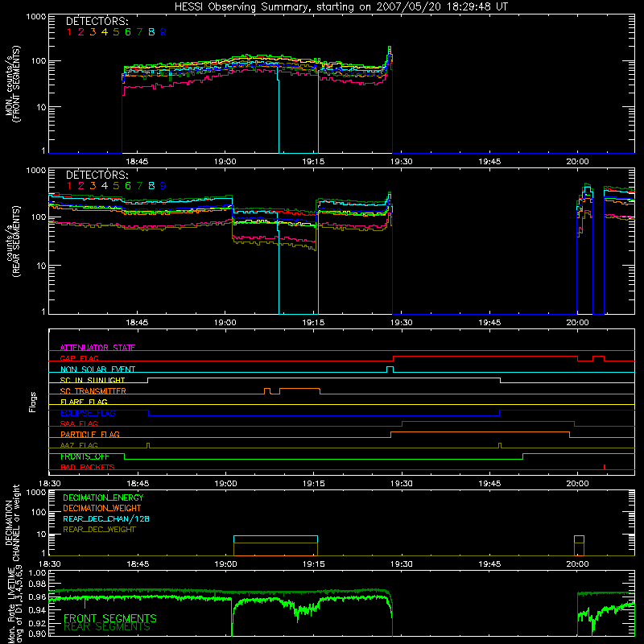Select the PARTICLE_FLAG label

pos(90,434)
